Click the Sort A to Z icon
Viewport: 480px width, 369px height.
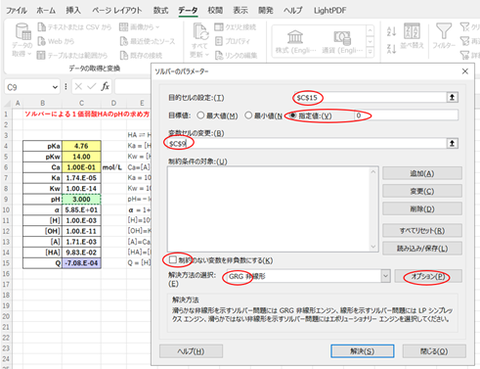point(391,32)
